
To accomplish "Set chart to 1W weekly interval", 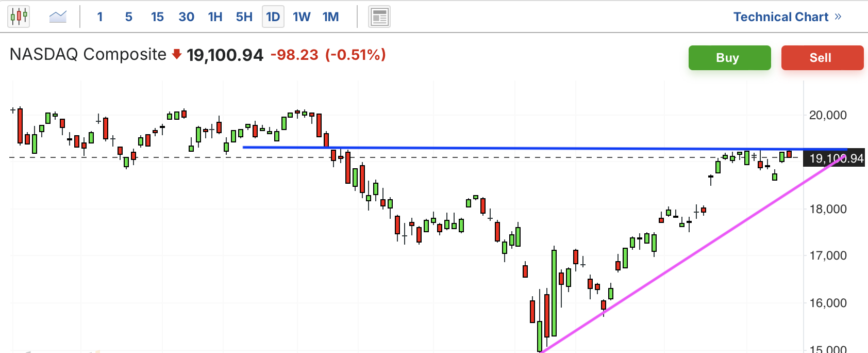I will click(302, 17).
